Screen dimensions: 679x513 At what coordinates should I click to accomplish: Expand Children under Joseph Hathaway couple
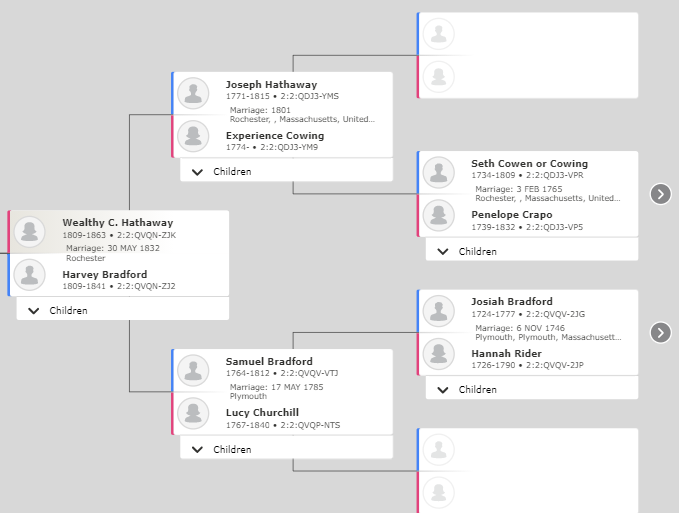click(x=286, y=171)
